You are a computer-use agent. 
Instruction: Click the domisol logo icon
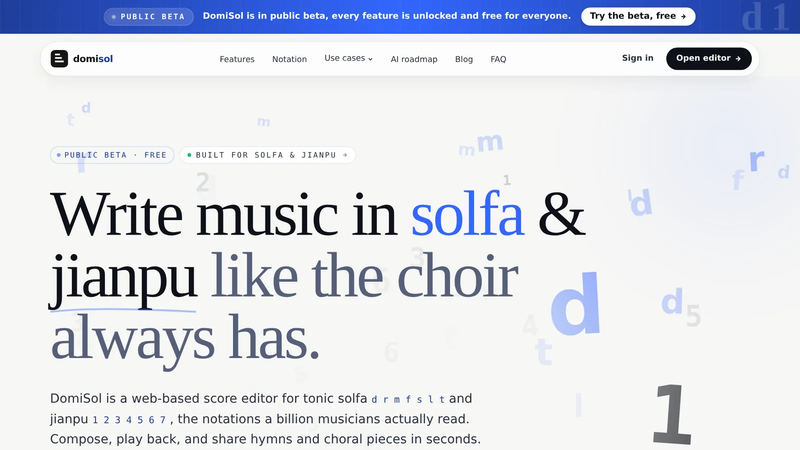(59, 59)
